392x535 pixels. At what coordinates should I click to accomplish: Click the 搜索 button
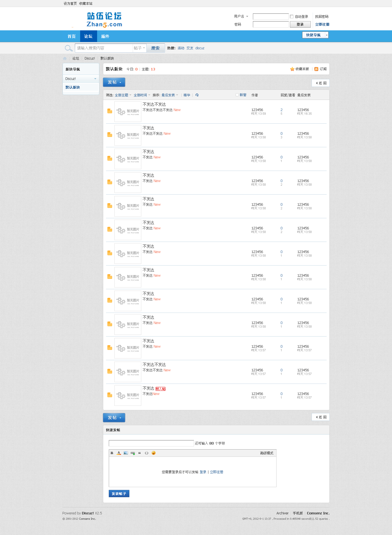156,48
